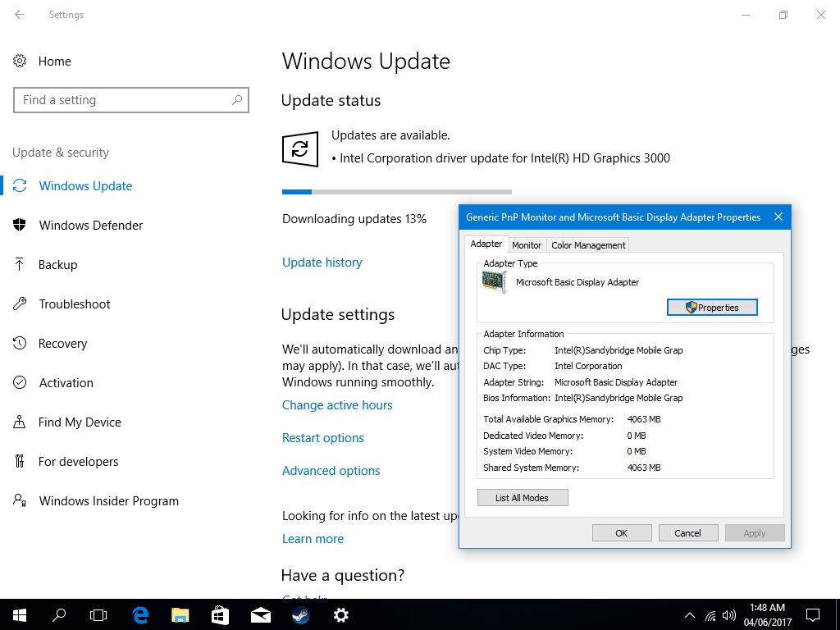Click Dedicated Video Memory 0 MB value

coord(637,436)
